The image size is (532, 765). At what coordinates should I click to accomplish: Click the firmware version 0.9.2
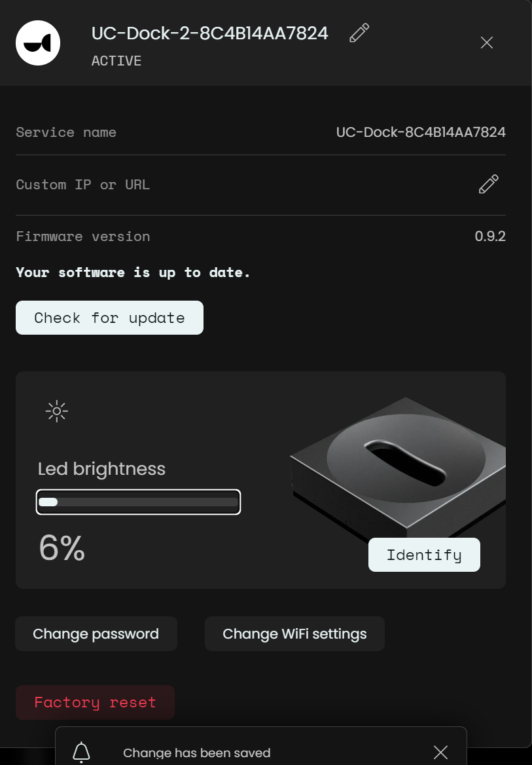489,236
